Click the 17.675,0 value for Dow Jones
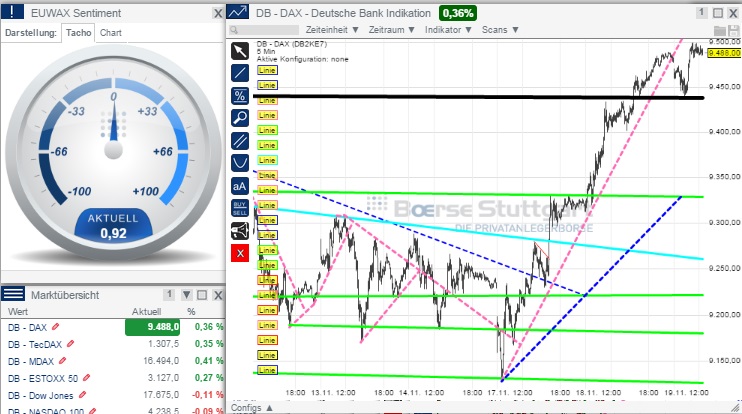This screenshot has width=742, height=414. pyautogui.click(x=161, y=395)
